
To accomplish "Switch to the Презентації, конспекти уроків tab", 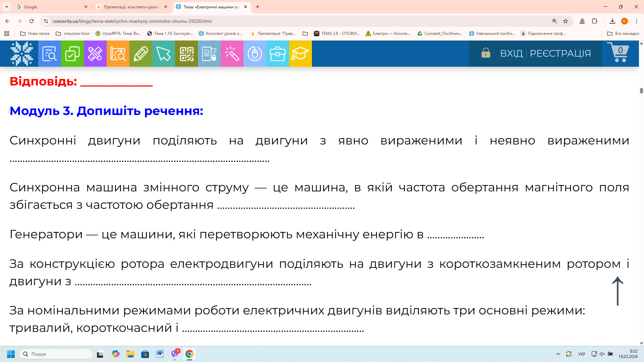I will click(131, 7).
